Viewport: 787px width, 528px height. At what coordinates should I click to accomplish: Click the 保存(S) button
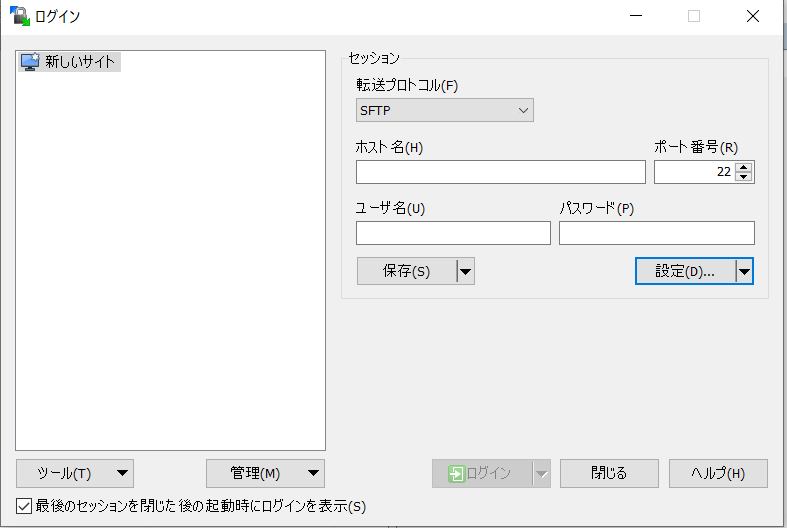[407, 272]
